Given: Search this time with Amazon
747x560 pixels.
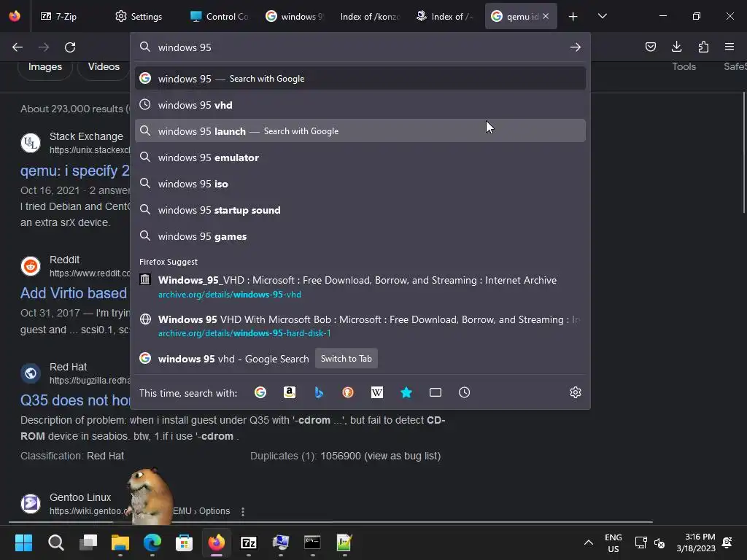Looking at the screenshot, I should [x=289, y=392].
